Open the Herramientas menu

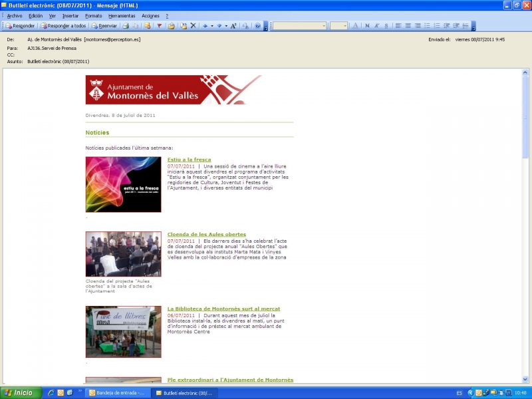[122, 16]
